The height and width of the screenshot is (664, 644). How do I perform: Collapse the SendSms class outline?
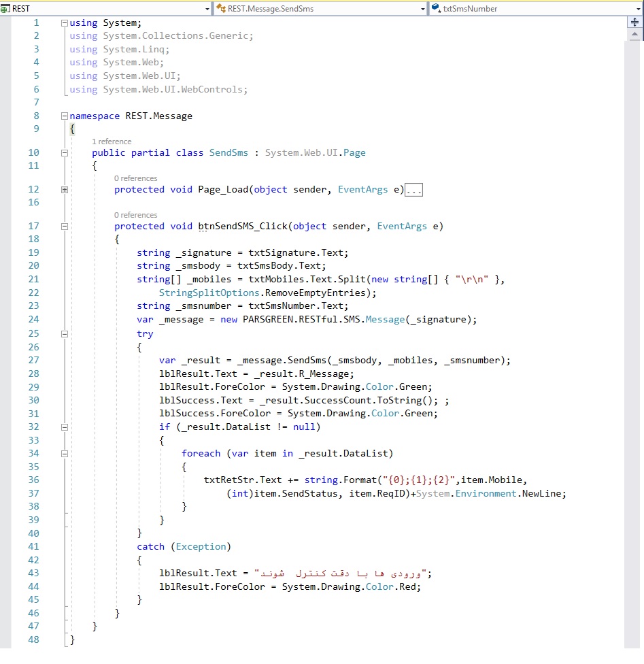[65, 153]
